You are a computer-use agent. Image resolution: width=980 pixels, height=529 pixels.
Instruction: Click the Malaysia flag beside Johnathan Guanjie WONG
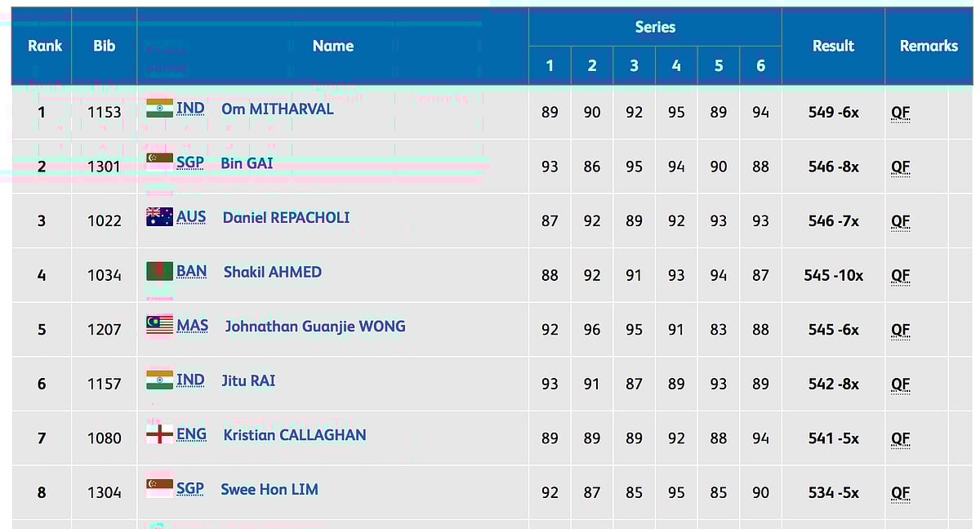[159, 326]
